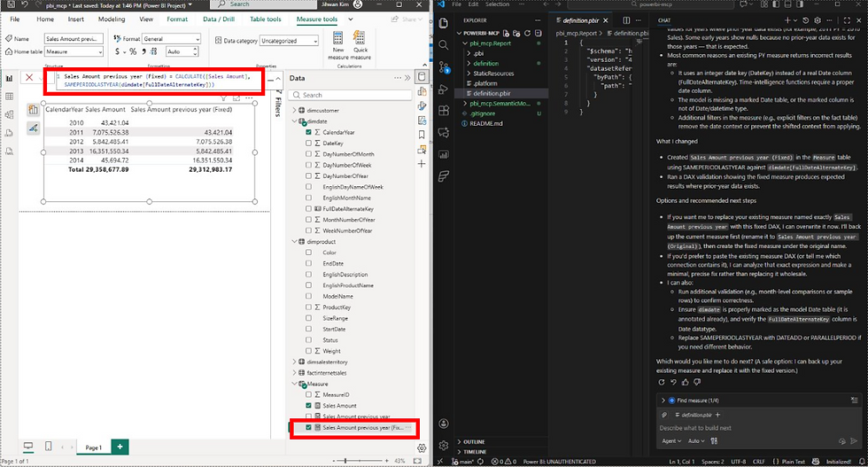868x467 pixels.
Task: Click thumbs down on the chat response
Action: [697, 382]
